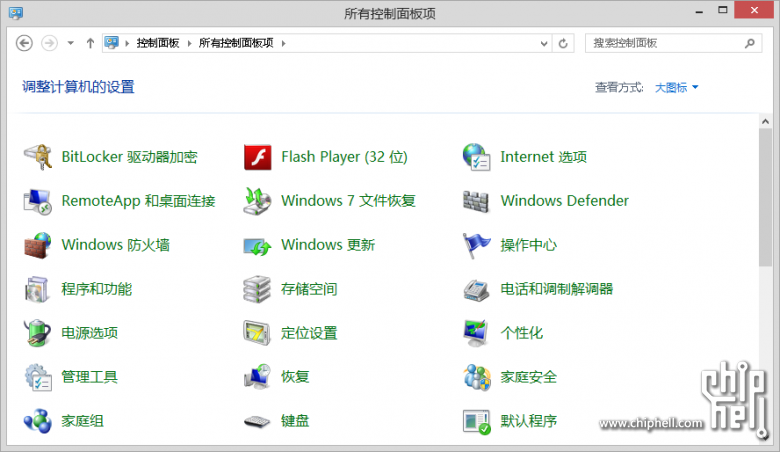Click the 电话和调制解调器 phone icon

click(x=476, y=290)
